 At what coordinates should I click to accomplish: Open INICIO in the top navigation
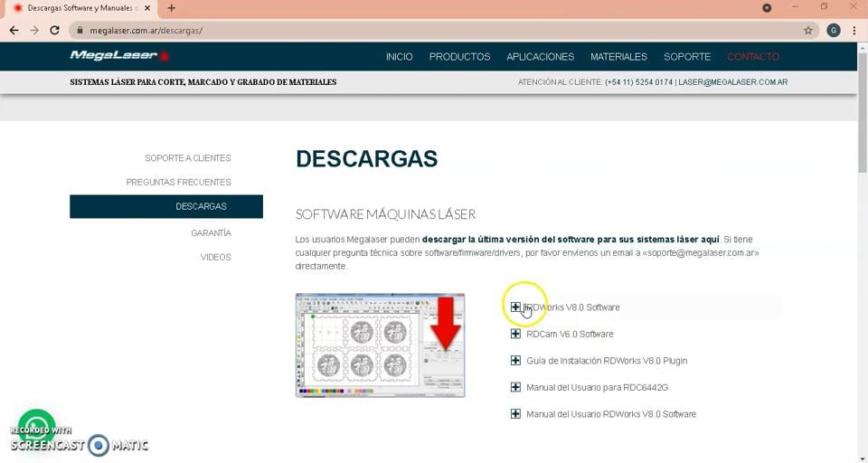(399, 56)
